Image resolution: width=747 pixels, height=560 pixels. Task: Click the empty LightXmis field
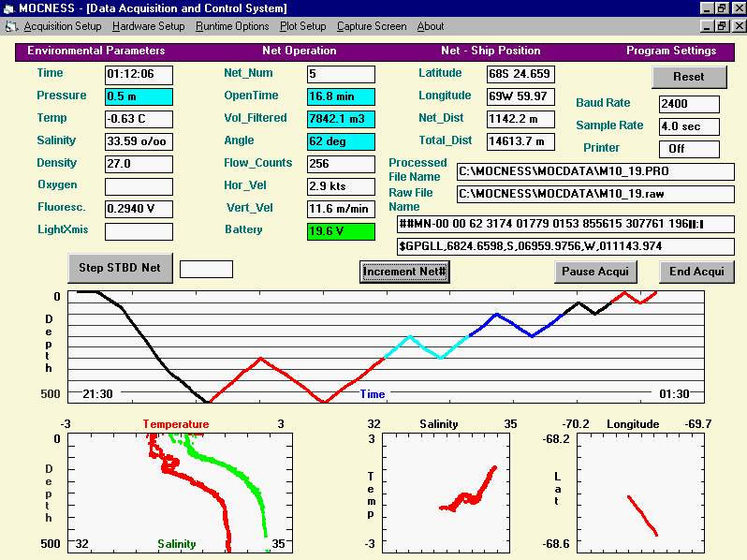[x=139, y=231]
